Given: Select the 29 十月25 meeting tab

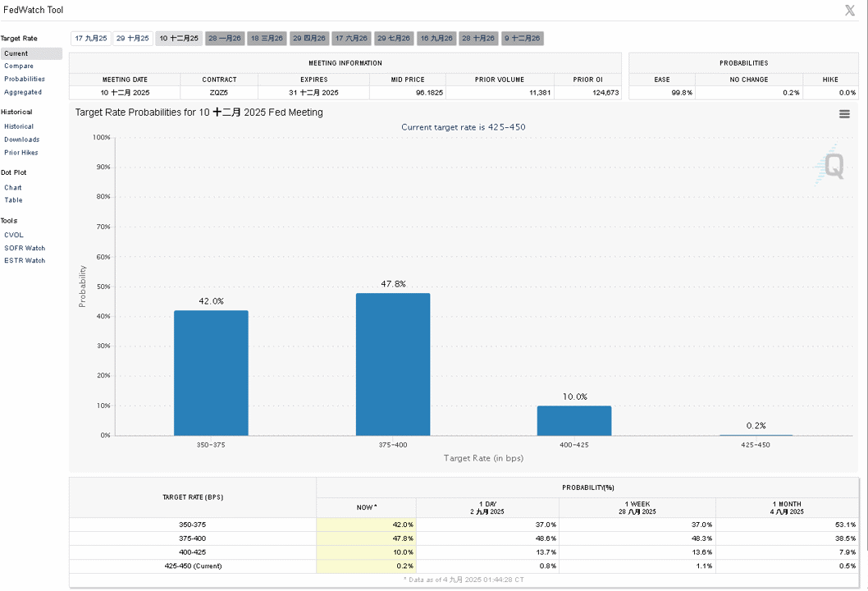Looking at the screenshot, I should 133,39.
